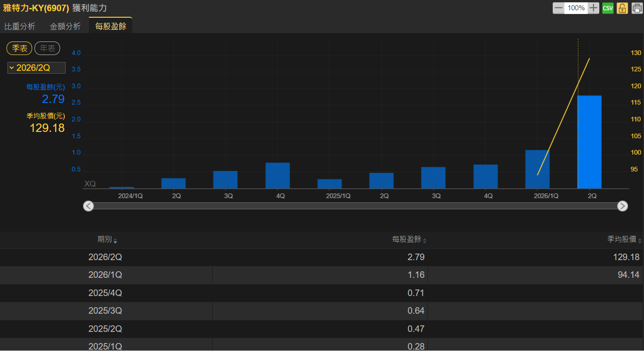Click the EPS value 0.71 in table
Image resolution: width=644 pixels, height=351 pixels.
click(x=416, y=293)
